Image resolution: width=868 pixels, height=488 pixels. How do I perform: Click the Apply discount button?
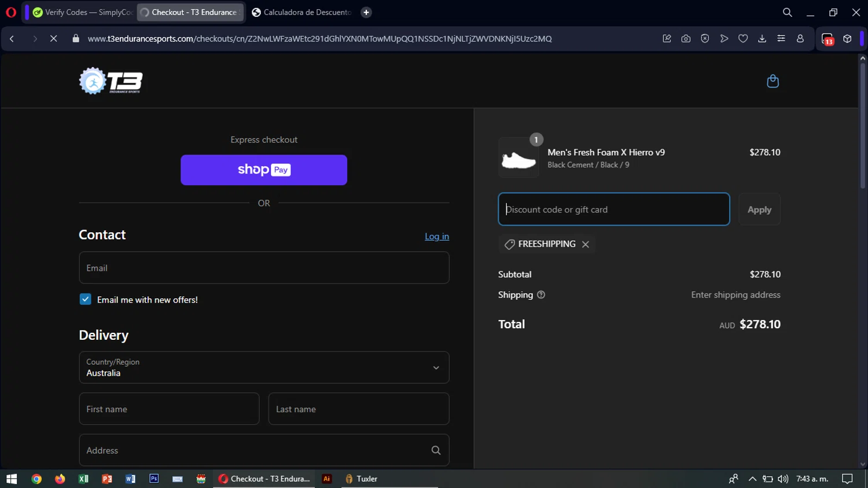pyautogui.click(x=759, y=210)
